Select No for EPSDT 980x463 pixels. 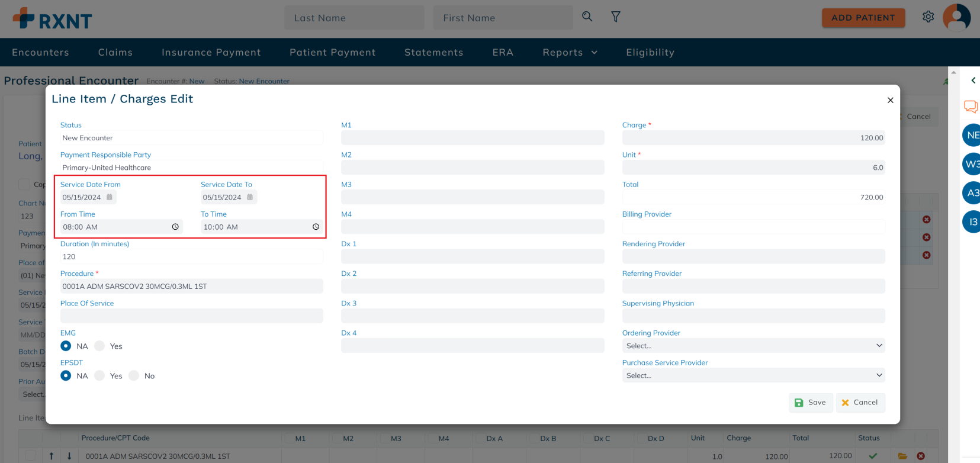(134, 376)
